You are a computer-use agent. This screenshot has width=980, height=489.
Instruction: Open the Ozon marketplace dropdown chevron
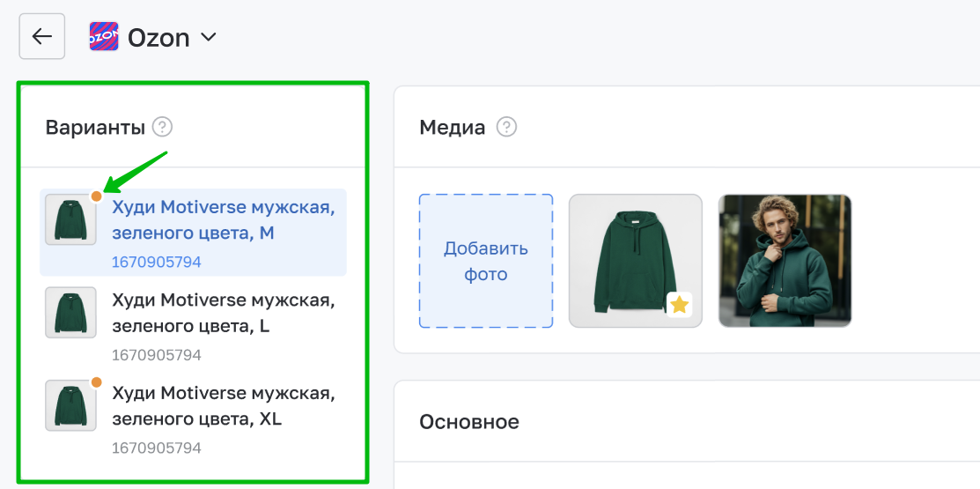pyautogui.click(x=209, y=37)
